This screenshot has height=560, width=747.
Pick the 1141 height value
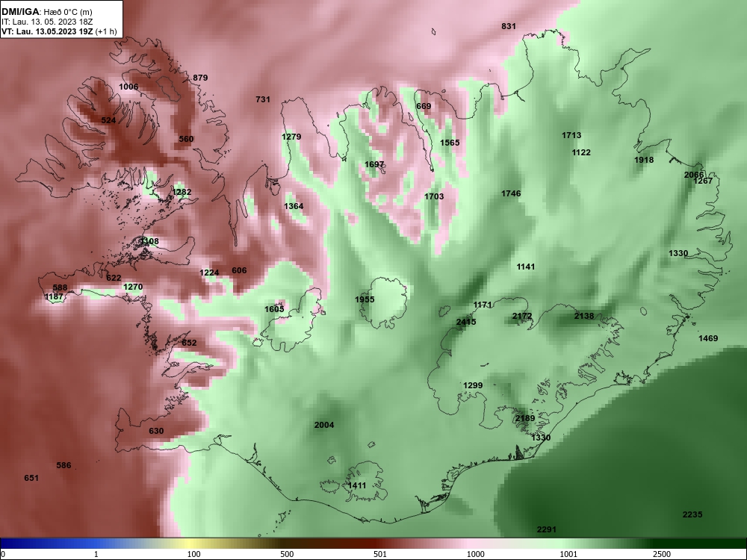(526, 267)
